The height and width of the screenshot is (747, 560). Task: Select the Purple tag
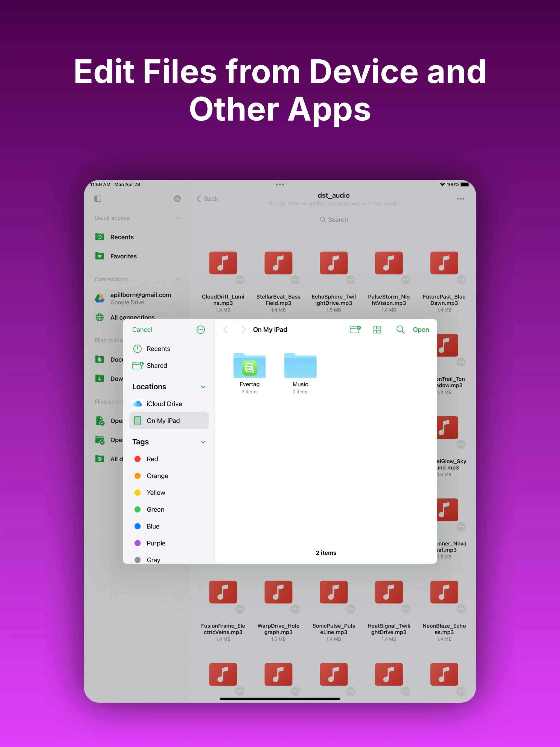pyautogui.click(x=156, y=543)
